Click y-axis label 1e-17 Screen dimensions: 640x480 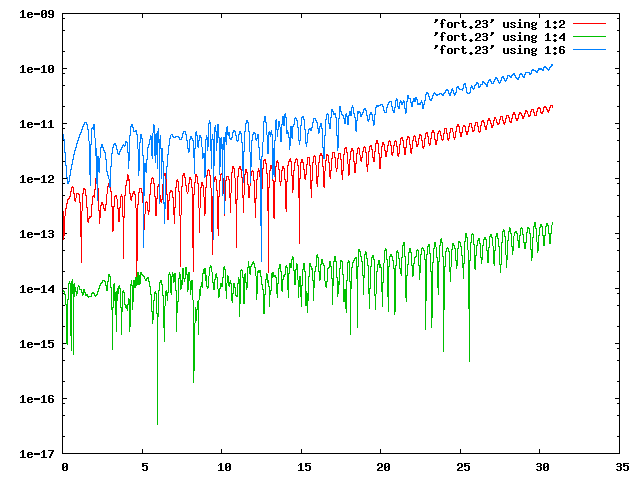pos(37,454)
